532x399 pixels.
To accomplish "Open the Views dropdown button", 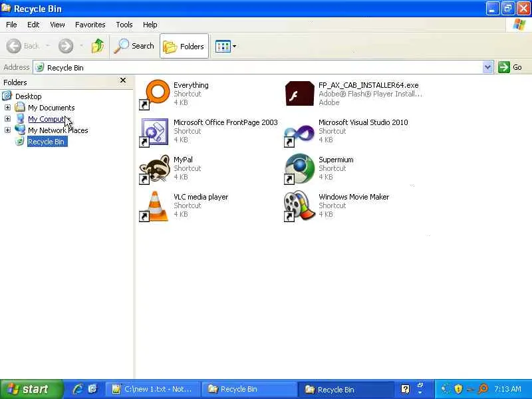I will (x=225, y=46).
